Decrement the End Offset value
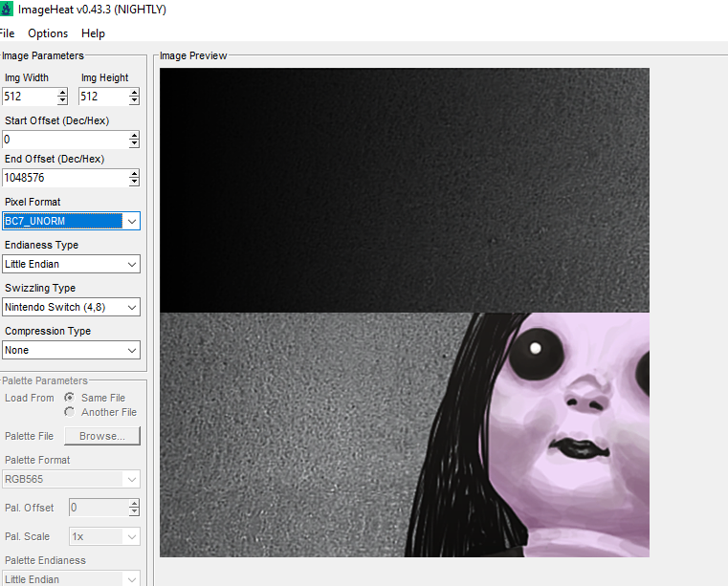Screen dimensions: 728x586 [x=134, y=182]
